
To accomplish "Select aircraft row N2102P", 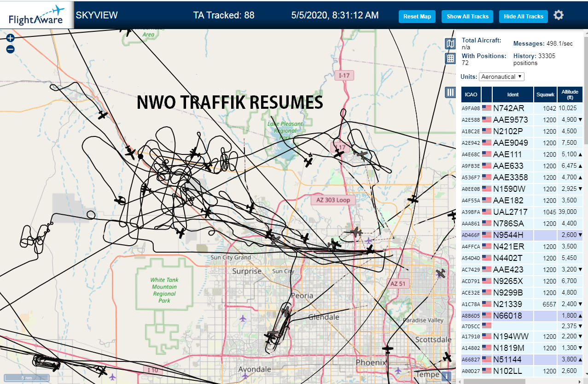I will 522,131.
